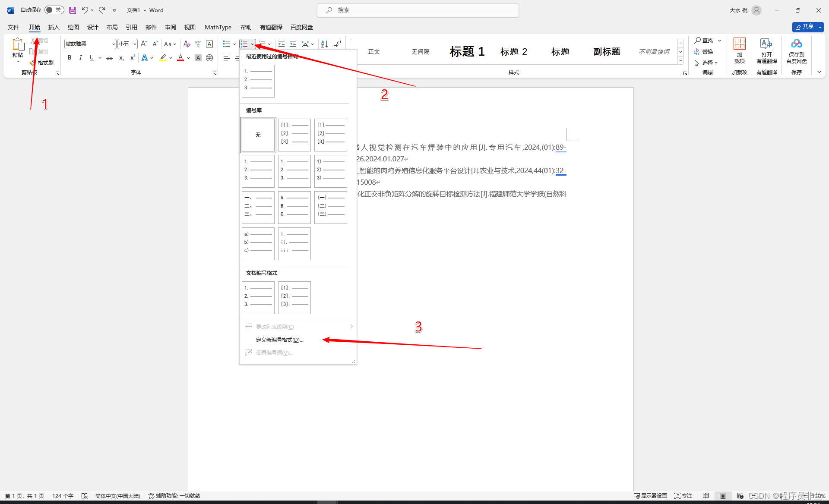Click the italic icon
Image resolution: width=829 pixels, height=504 pixels.
coord(80,58)
